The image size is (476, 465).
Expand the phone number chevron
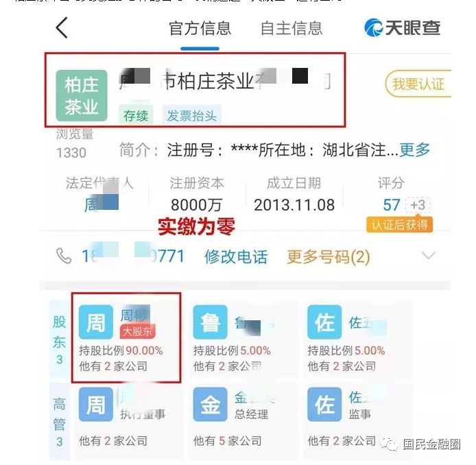tap(429, 255)
